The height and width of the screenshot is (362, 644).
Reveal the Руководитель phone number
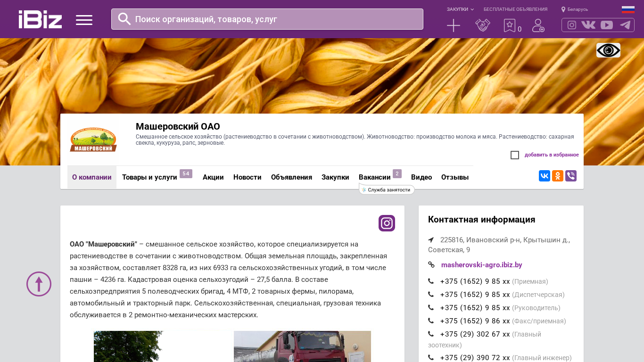pos(475,308)
